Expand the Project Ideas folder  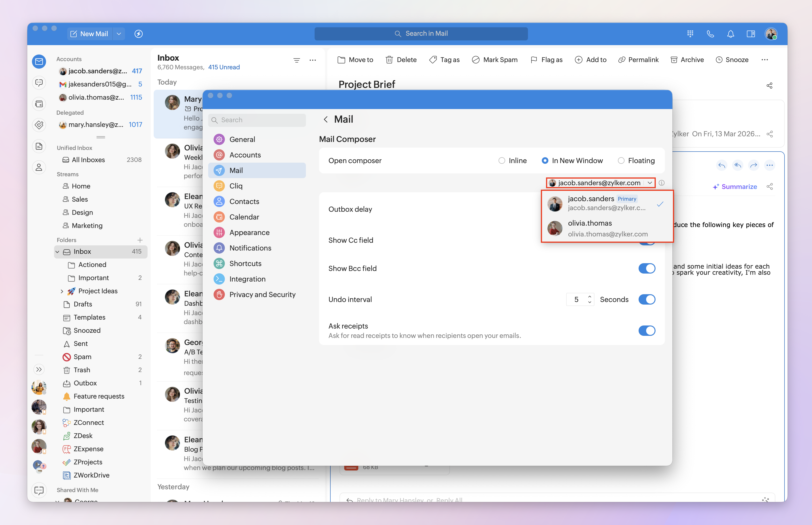pyautogui.click(x=62, y=291)
